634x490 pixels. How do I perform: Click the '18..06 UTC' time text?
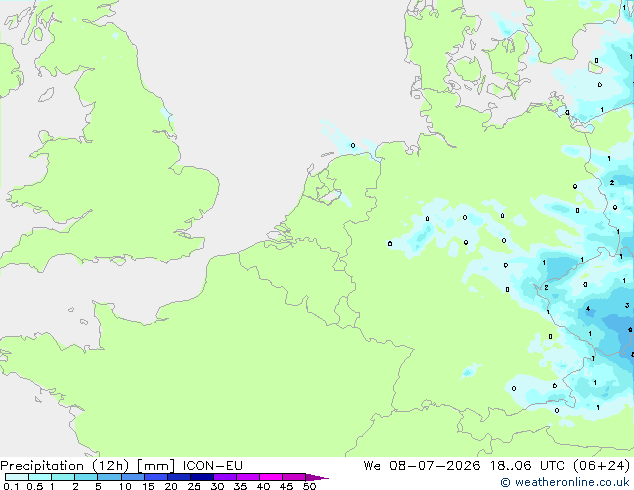click(x=528, y=466)
